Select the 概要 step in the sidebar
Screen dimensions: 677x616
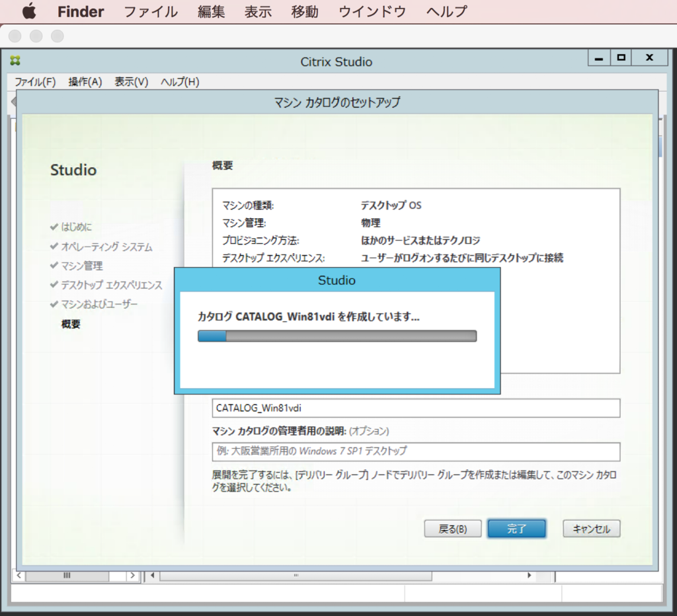click(71, 324)
